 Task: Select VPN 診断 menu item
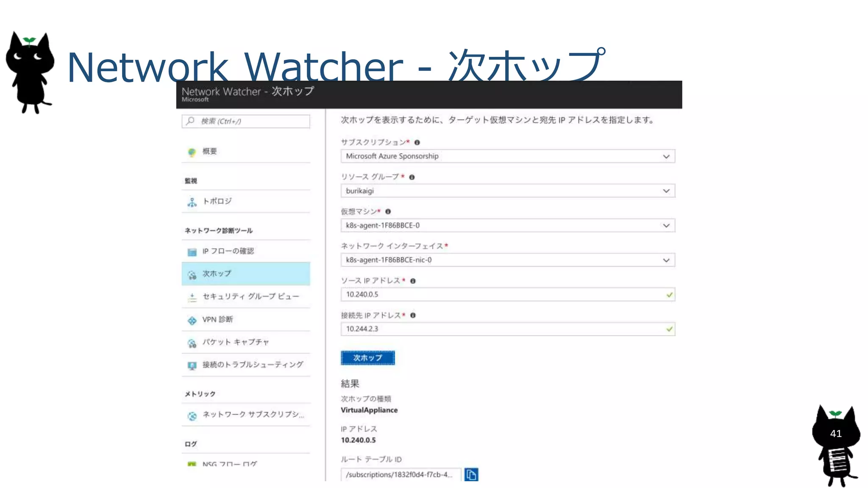(x=246, y=319)
